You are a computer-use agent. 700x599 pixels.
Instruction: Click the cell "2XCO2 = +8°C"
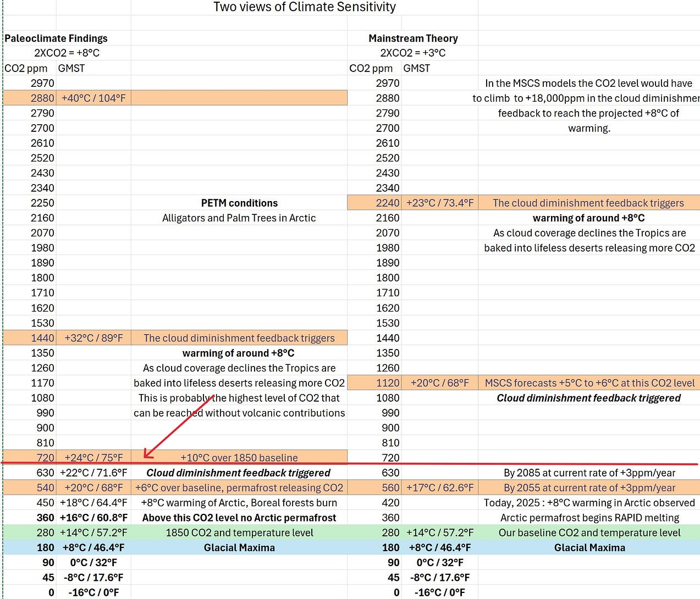67,53
